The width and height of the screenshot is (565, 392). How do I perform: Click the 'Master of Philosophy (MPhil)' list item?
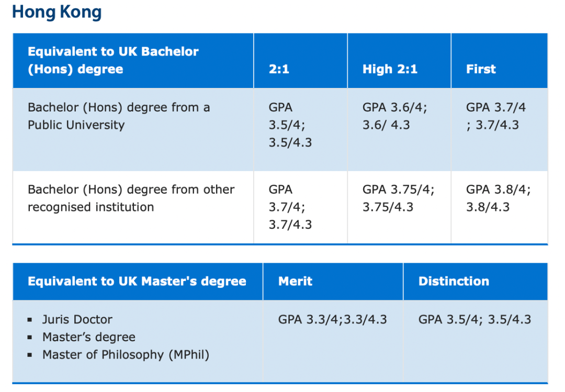(126, 354)
